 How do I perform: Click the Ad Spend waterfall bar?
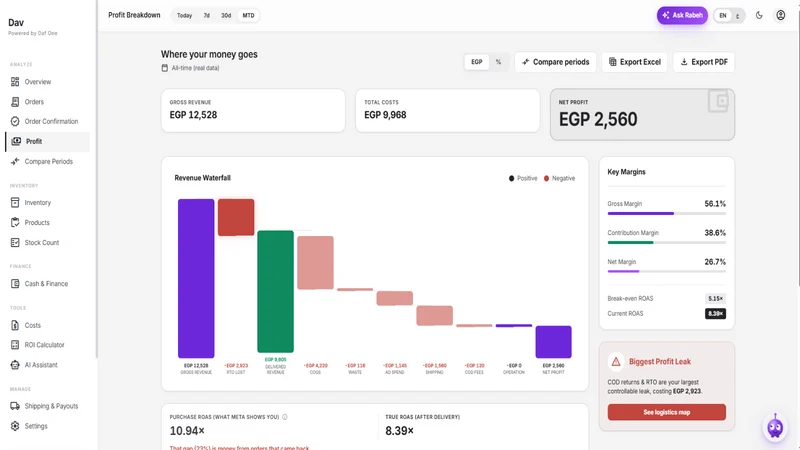(x=395, y=298)
